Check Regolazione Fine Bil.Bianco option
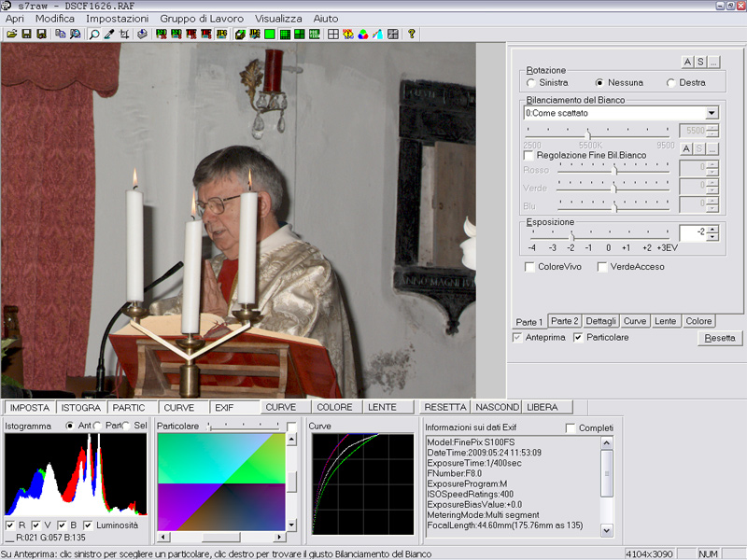The height and width of the screenshot is (560, 747). [529, 156]
